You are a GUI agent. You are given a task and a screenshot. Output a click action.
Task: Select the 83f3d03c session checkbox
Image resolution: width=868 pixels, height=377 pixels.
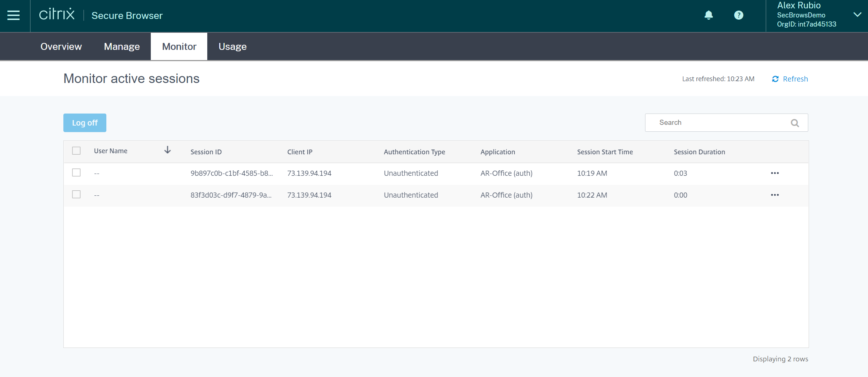click(76, 194)
